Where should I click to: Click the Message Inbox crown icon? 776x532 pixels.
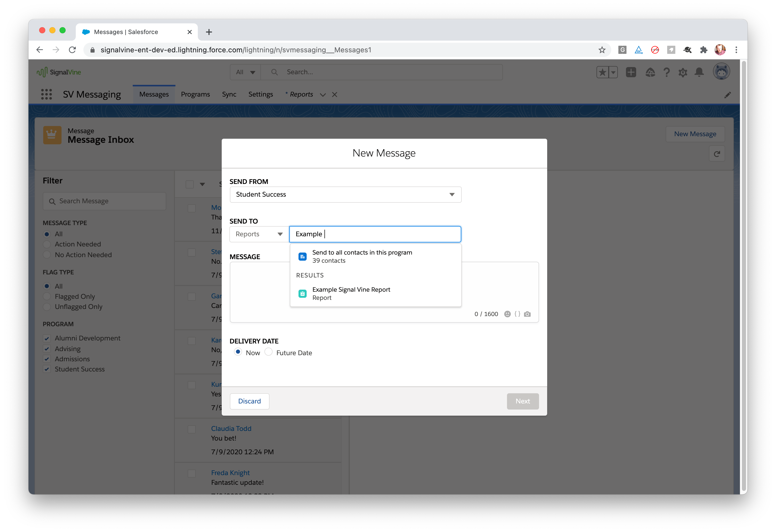click(52, 135)
